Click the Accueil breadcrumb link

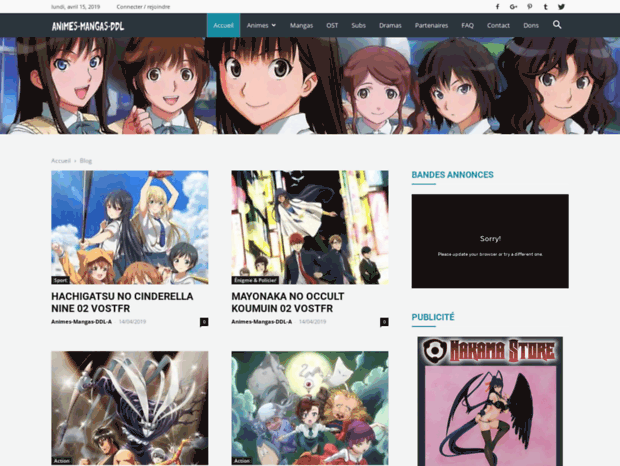click(61, 160)
